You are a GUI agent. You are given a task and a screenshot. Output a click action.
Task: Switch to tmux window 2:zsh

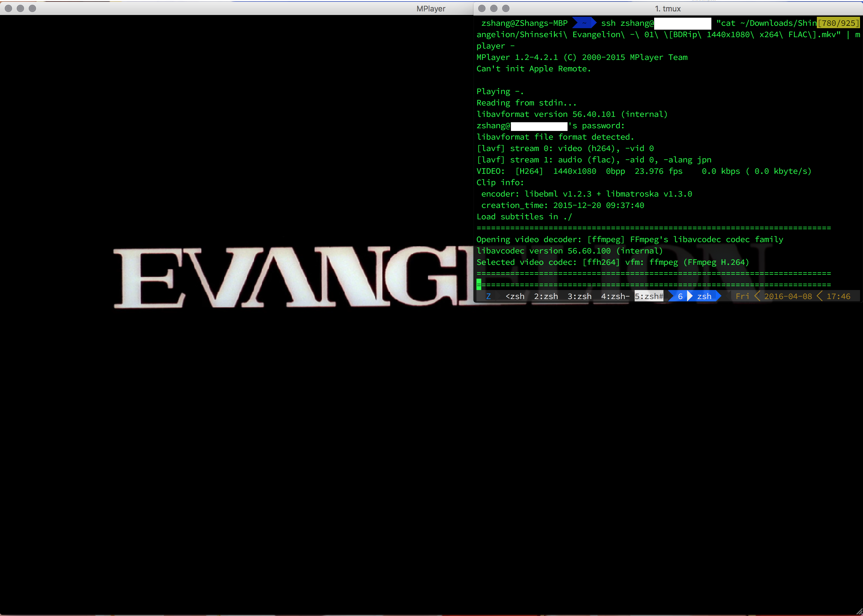pyautogui.click(x=545, y=296)
